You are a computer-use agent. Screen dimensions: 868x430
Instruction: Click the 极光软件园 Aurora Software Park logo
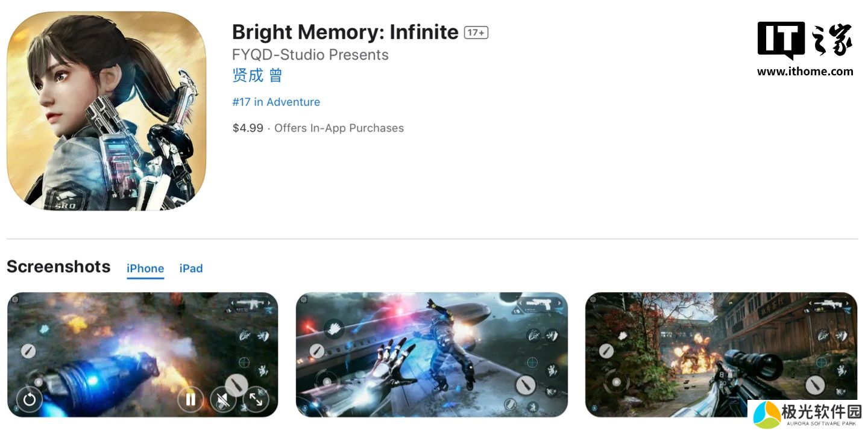click(805, 414)
